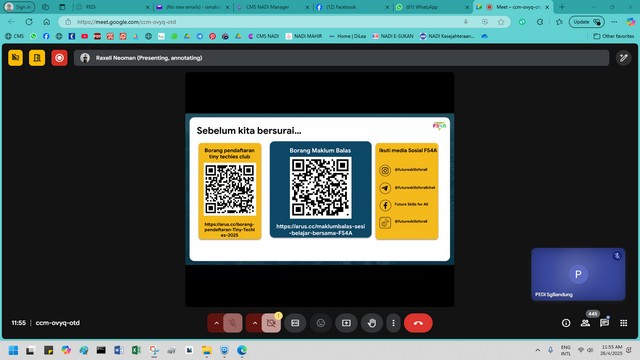Open the Copilot sidebar icon
Screen dimensions: 640x360
coord(631,22)
